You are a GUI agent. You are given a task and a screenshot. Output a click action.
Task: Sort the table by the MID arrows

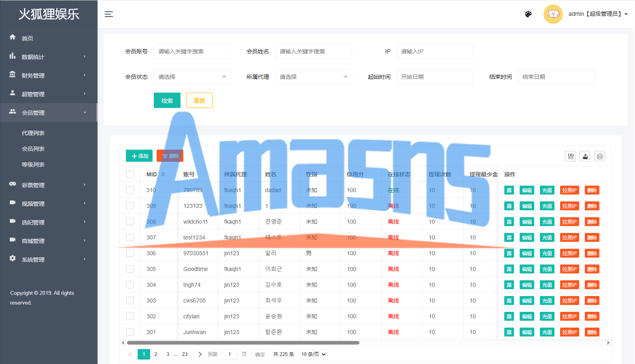click(x=163, y=174)
